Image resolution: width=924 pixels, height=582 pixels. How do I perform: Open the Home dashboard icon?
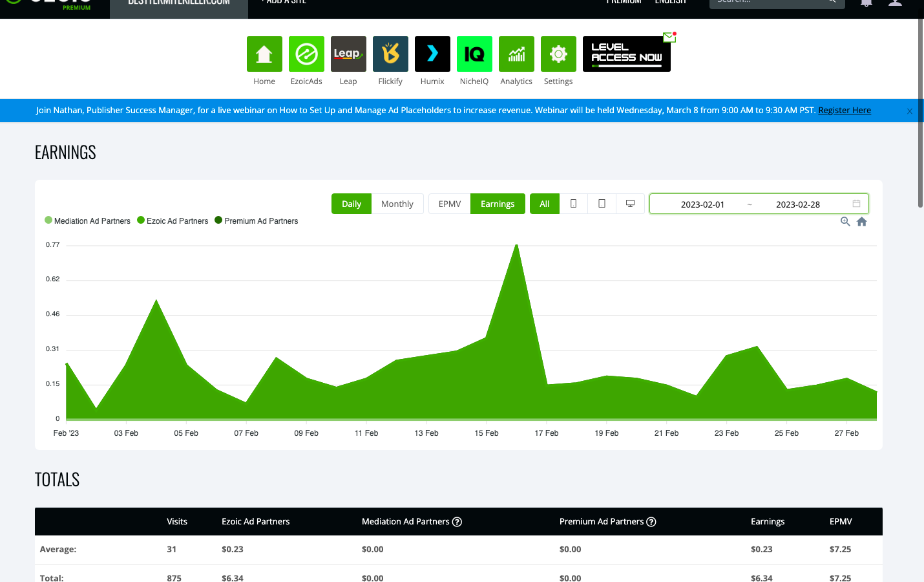pos(264,54)
